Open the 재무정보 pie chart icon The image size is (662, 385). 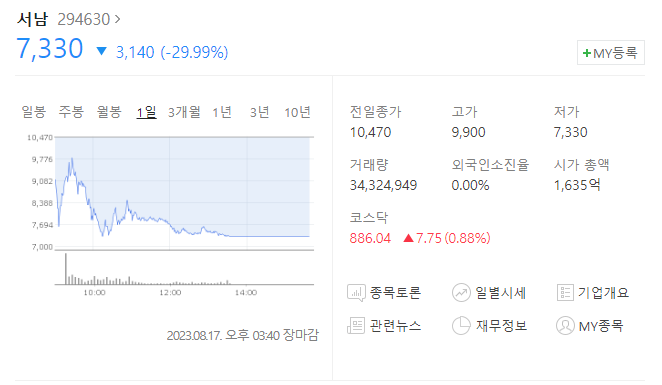(461, 325)
